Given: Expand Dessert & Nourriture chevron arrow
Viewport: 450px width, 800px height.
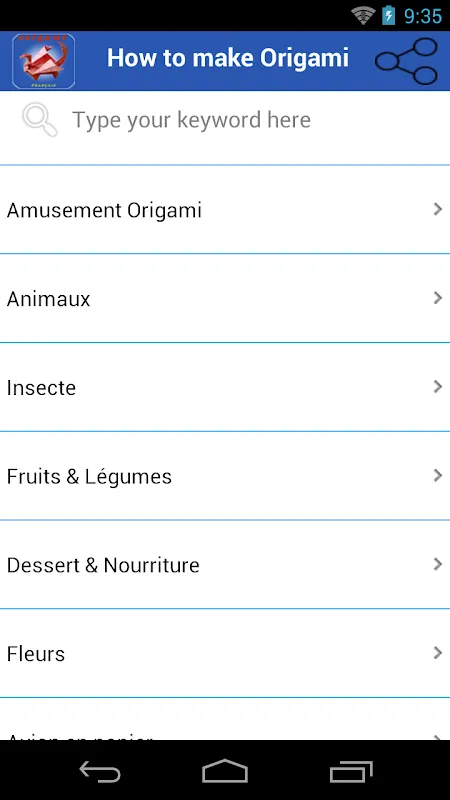Looking at the screenshot, I should pyautogui.click(x=437, y=564).
